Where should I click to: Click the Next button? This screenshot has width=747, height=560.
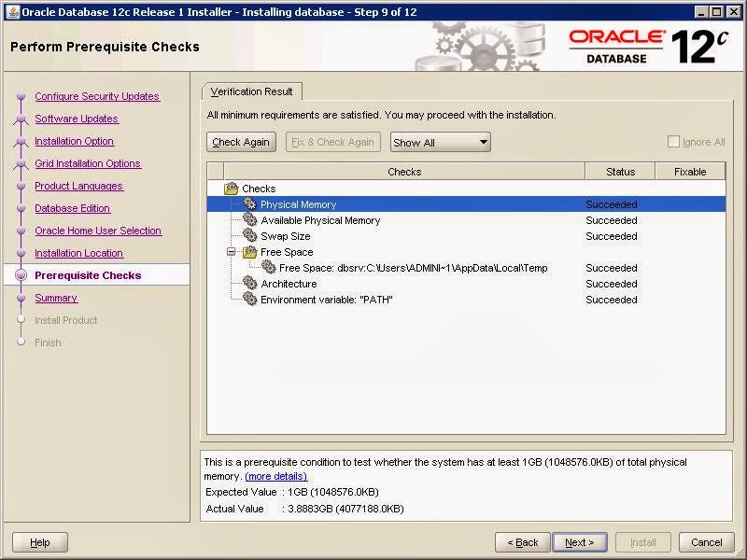[x=579, y=542]
